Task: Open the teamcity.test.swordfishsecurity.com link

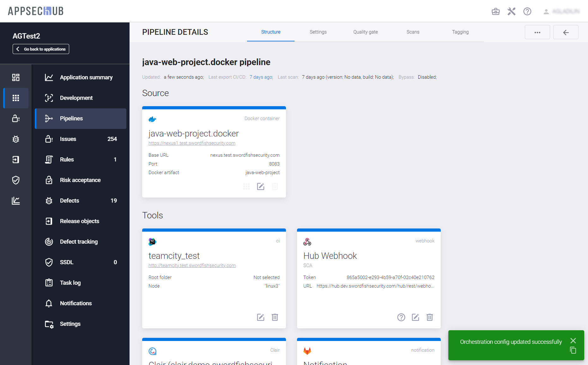Action: pyautogui.click(x=192, y=265)
